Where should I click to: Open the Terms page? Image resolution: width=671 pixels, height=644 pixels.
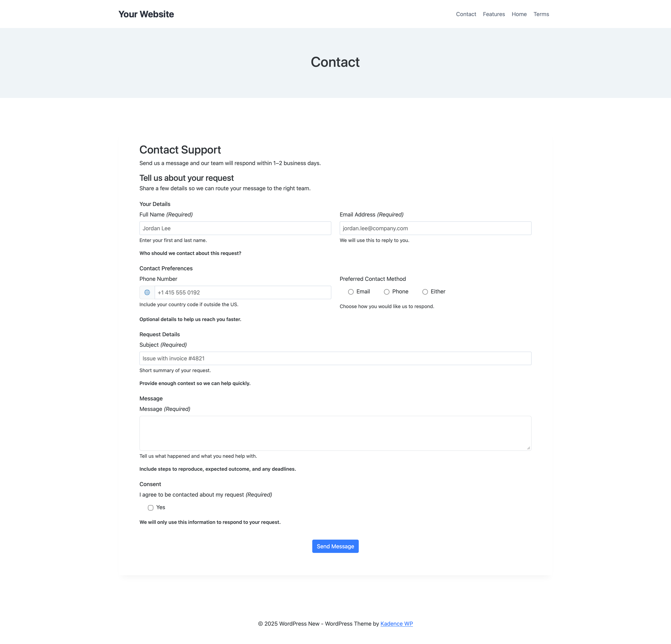541,14
